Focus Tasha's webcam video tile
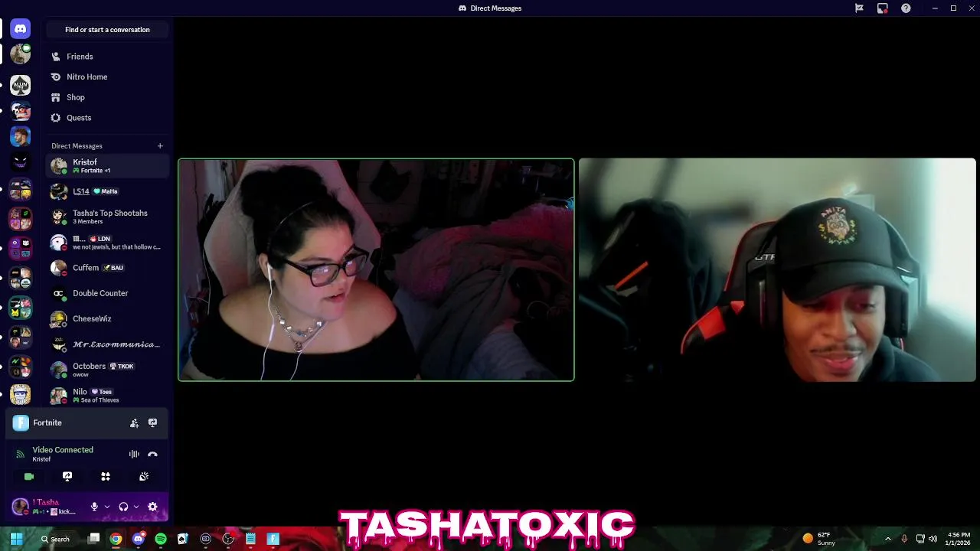 pos(376,269)
